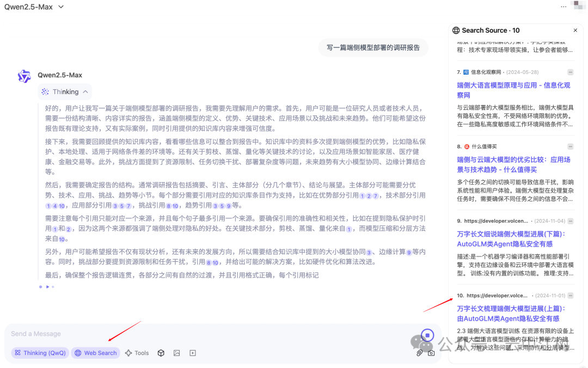
Task: Open the top-right three-dot more options menu
Action: coord(563,7)
